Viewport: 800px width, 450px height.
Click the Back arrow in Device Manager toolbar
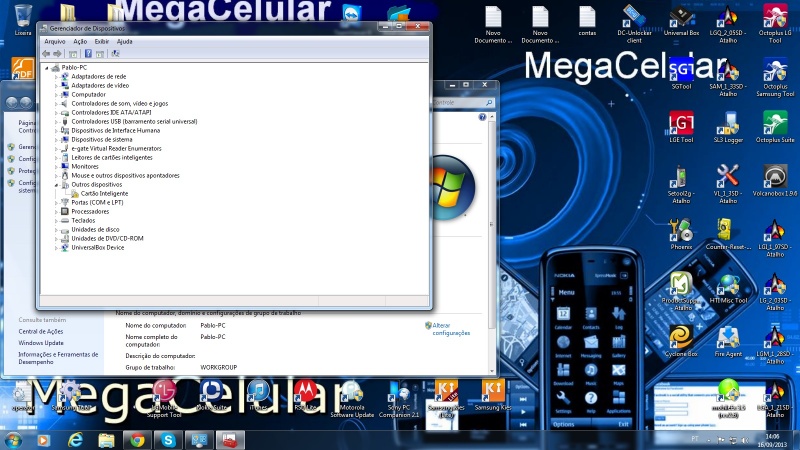coord(46,54)
